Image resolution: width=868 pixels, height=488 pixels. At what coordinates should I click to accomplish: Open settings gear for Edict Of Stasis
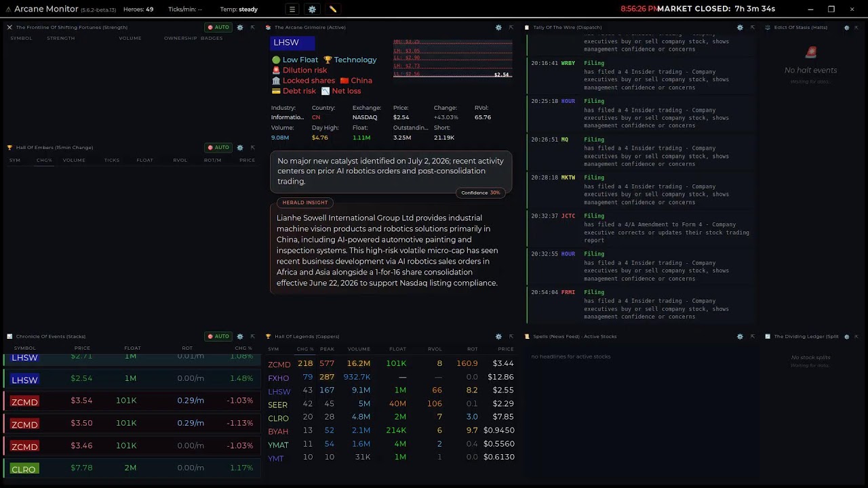point(846,27)
